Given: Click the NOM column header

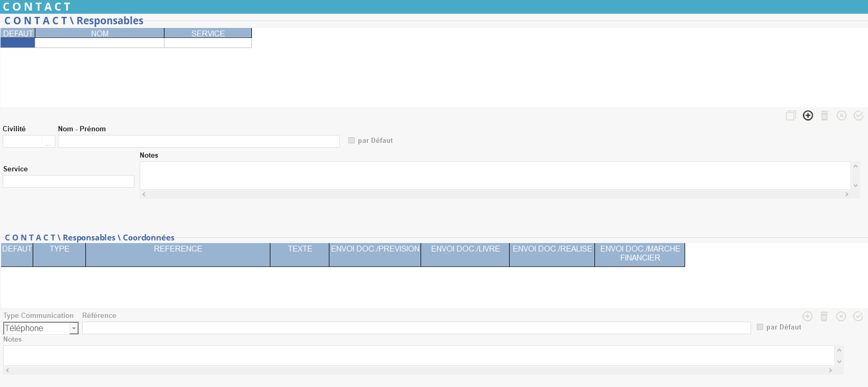Looking at the screenshot, I should 100,33.
